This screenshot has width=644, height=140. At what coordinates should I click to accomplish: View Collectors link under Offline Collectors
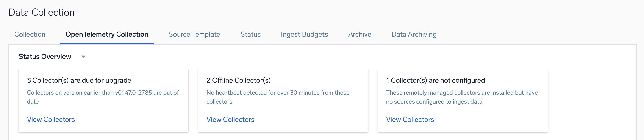tap(230, 120)
